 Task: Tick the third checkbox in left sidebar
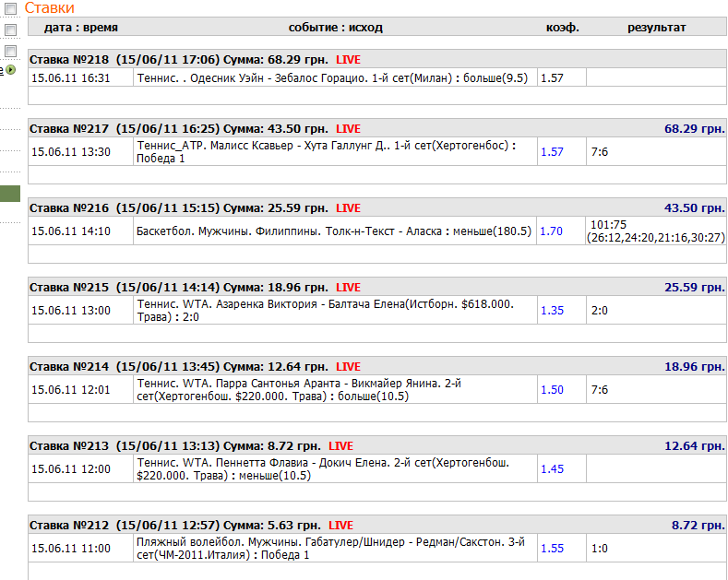[11, 51]
